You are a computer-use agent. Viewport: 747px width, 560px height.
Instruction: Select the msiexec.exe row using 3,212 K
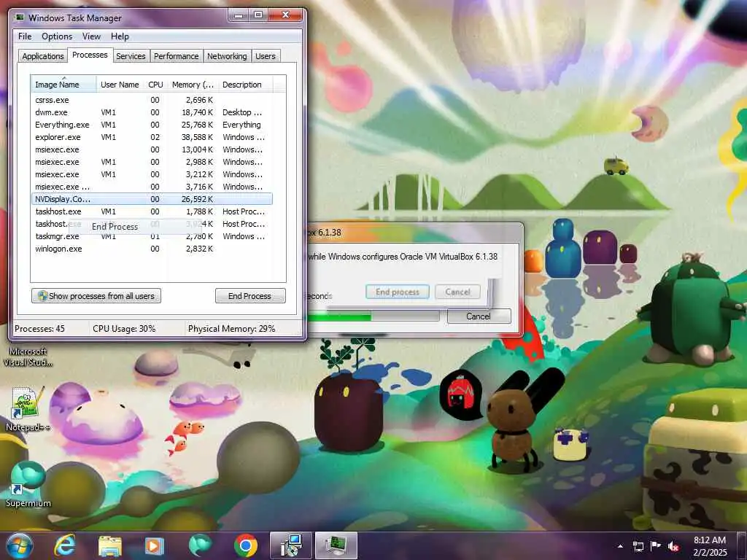click(152, 174)
